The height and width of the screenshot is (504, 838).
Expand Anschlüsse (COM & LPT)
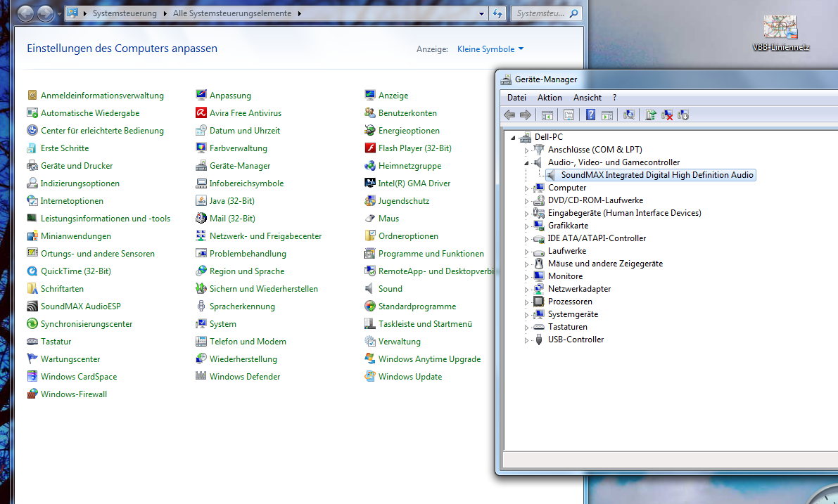click(x=526, y=150)
